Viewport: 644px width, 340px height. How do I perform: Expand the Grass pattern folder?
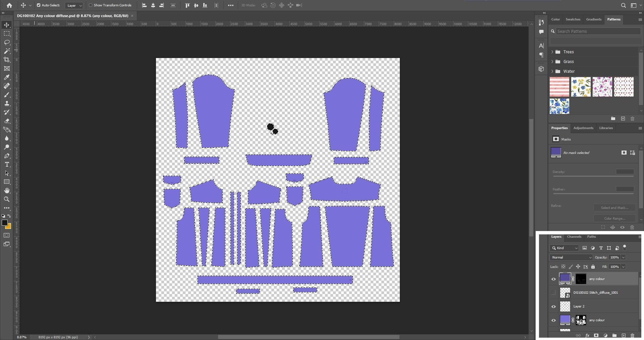(x=552, y=62)
